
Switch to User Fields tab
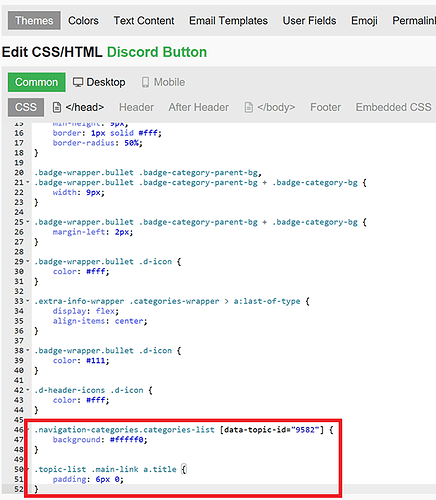click(309, 21)
